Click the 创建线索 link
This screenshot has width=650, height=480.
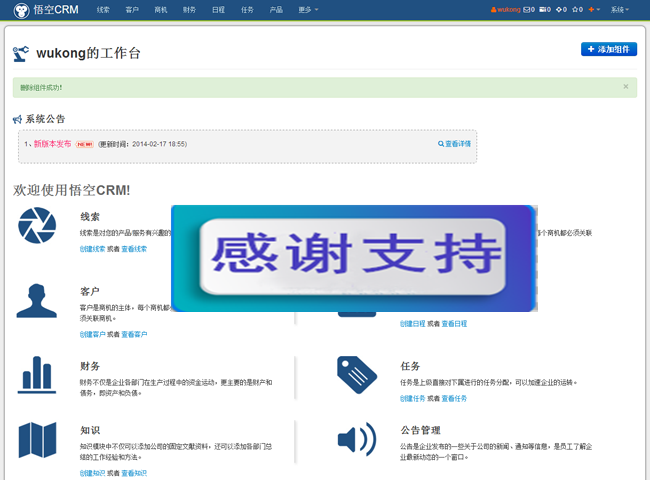[x=92, y=249]
